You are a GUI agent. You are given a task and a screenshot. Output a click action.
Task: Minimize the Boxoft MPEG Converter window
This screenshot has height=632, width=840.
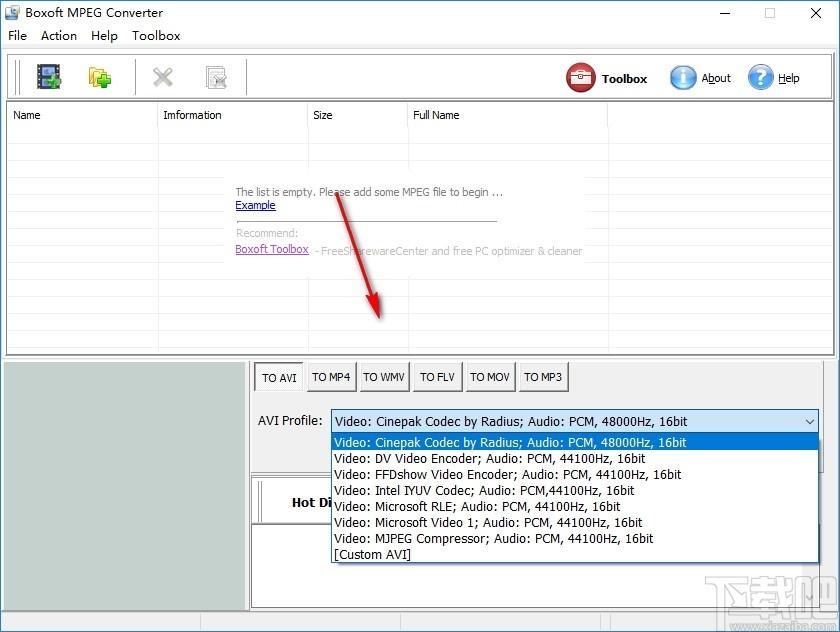[725, 13]
